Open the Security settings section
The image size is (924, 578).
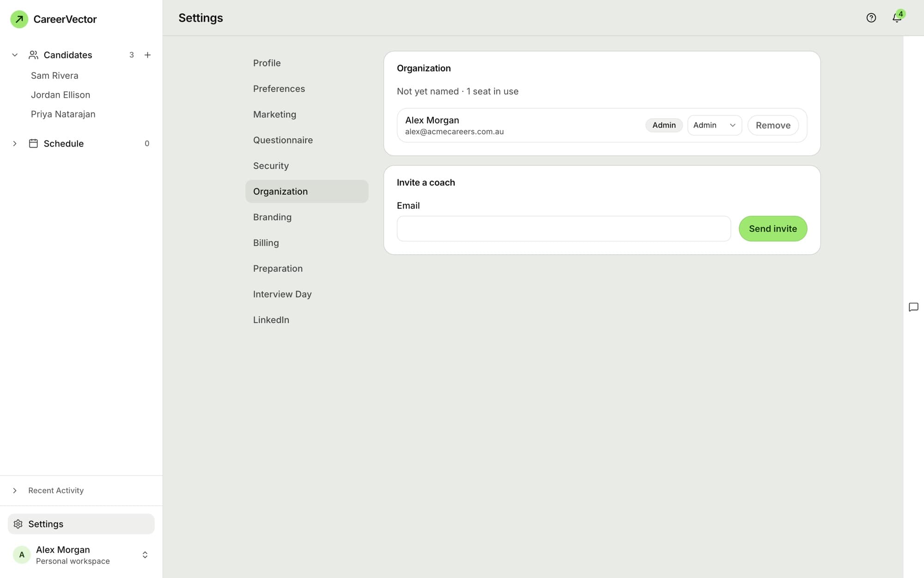coord(307,166)
